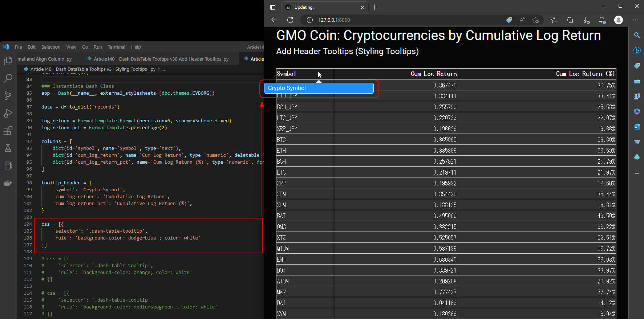Open notifications bell icon in browser toolbar
This screenshot has height=319, width=644.
click(602, 20)
